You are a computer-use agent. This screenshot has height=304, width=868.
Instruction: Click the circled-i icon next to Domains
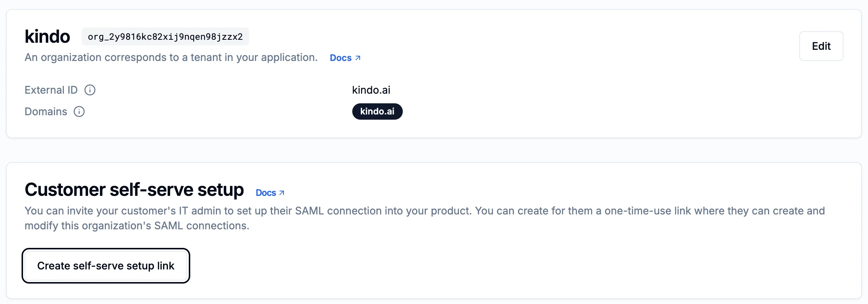point(78,111)
